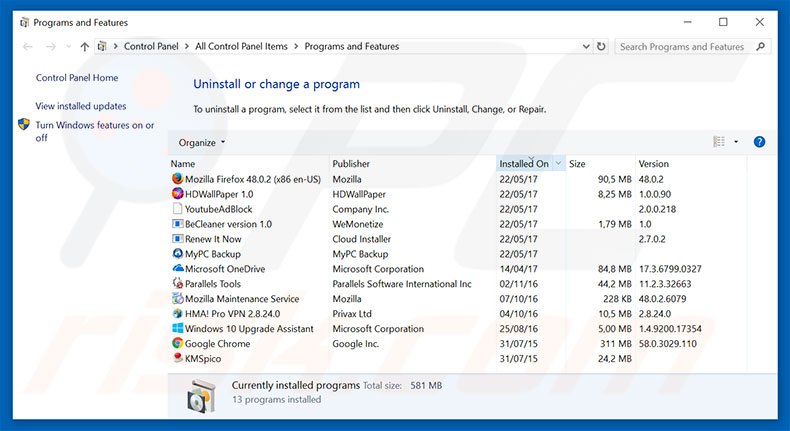Click the WeMonetize publisher cell

358,224
